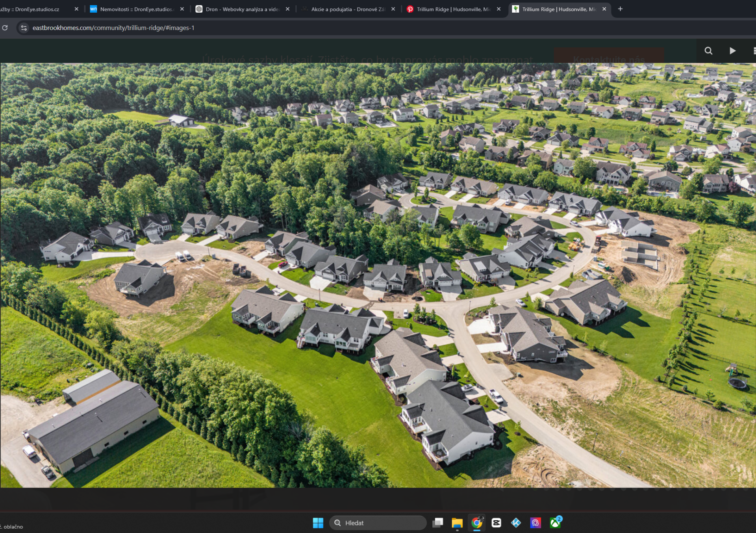Open a new browser tab

click(x=620, y=9)
